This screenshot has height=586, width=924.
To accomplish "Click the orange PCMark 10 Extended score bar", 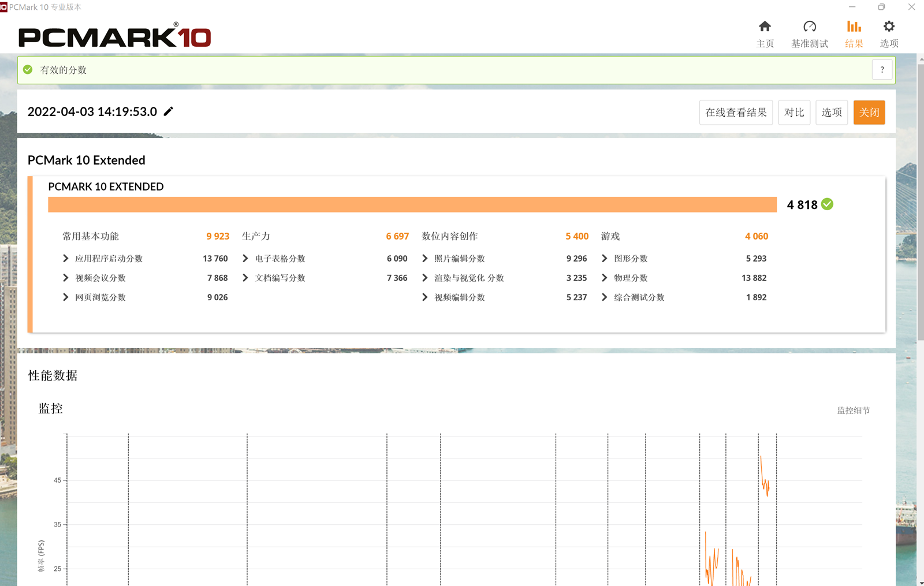I will click(x=412, y=205).
